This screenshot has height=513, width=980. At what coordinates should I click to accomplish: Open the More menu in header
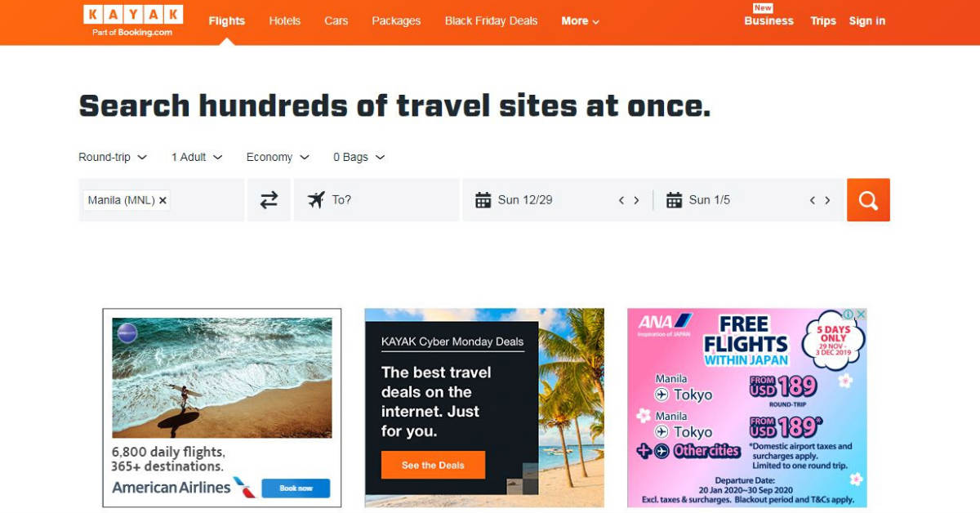click(x=580, y=21)
